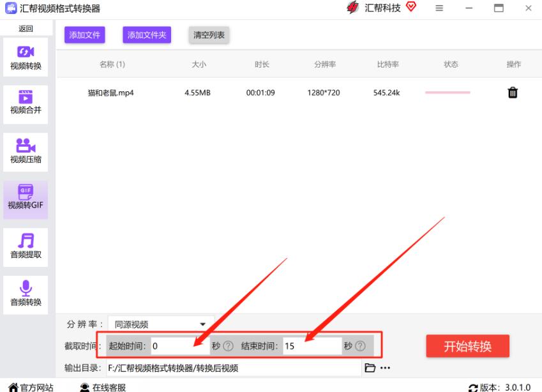Open the 音频提取 audio extract tool
Image resolution: width=542 pixels, height=392 pixels.
coord(26,246)
